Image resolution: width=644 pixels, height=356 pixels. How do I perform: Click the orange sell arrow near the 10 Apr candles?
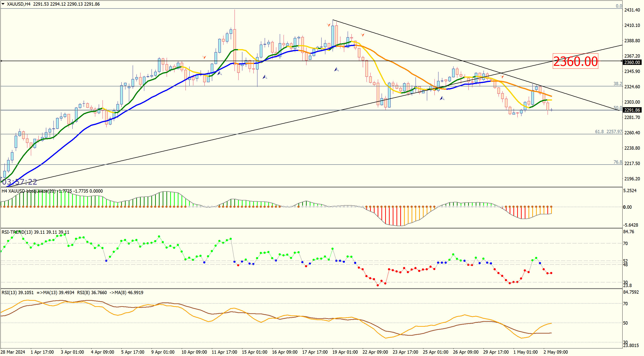point(204,58)
